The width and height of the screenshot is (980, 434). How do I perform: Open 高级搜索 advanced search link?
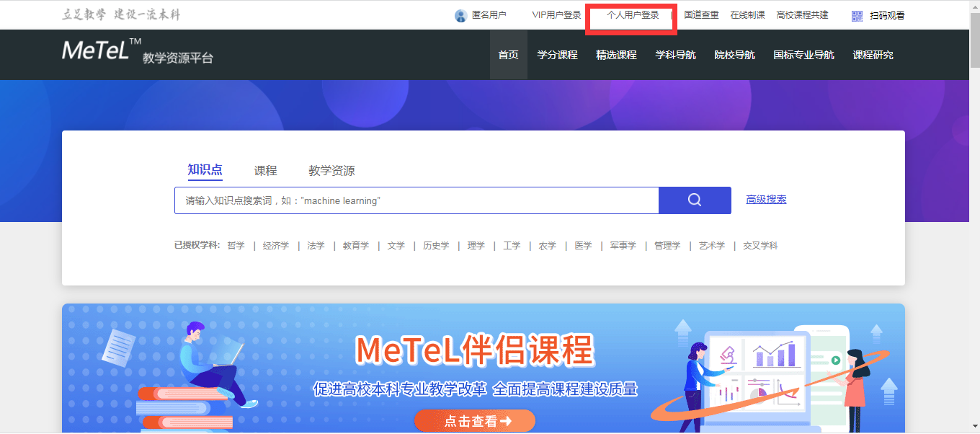tap(766, 200)
